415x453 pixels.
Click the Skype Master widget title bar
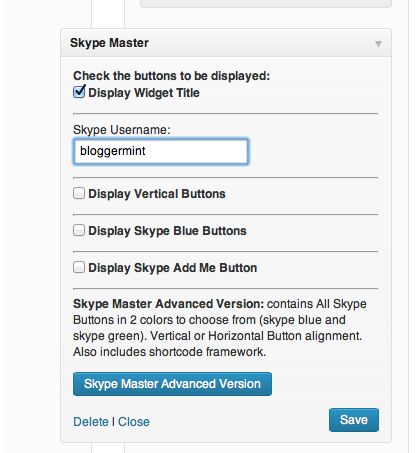226,43
